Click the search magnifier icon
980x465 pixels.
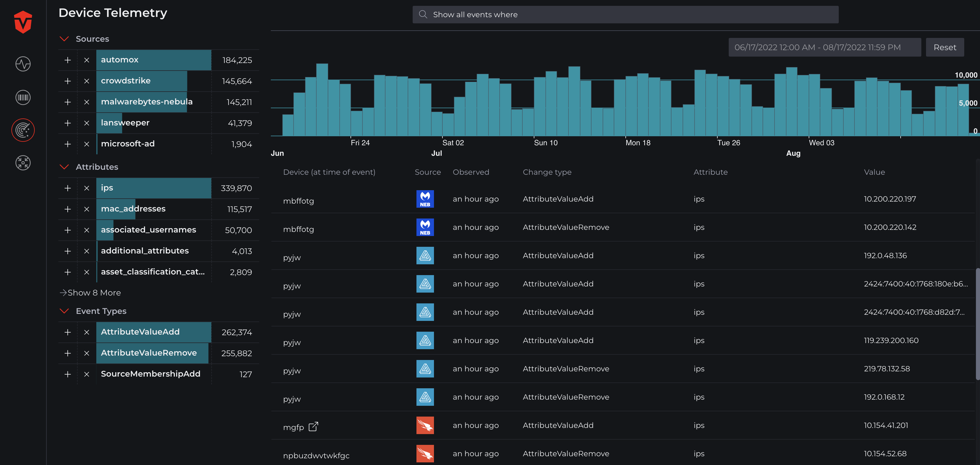click(x=423, y=15)
